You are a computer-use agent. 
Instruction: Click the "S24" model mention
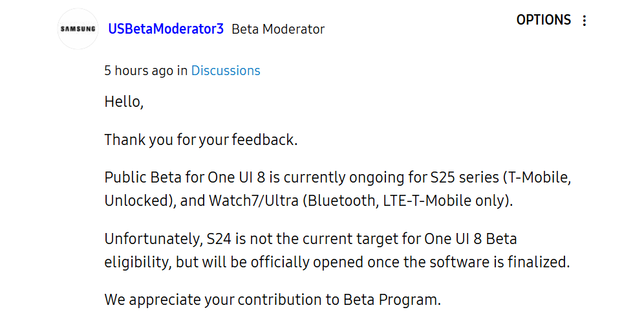click(219, 239)
